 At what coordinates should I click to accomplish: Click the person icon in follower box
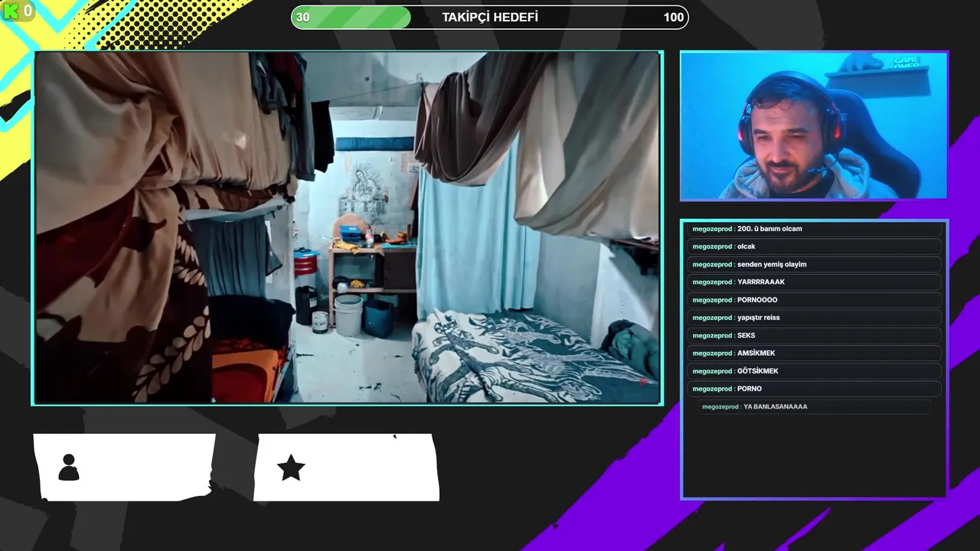[69, 467]
